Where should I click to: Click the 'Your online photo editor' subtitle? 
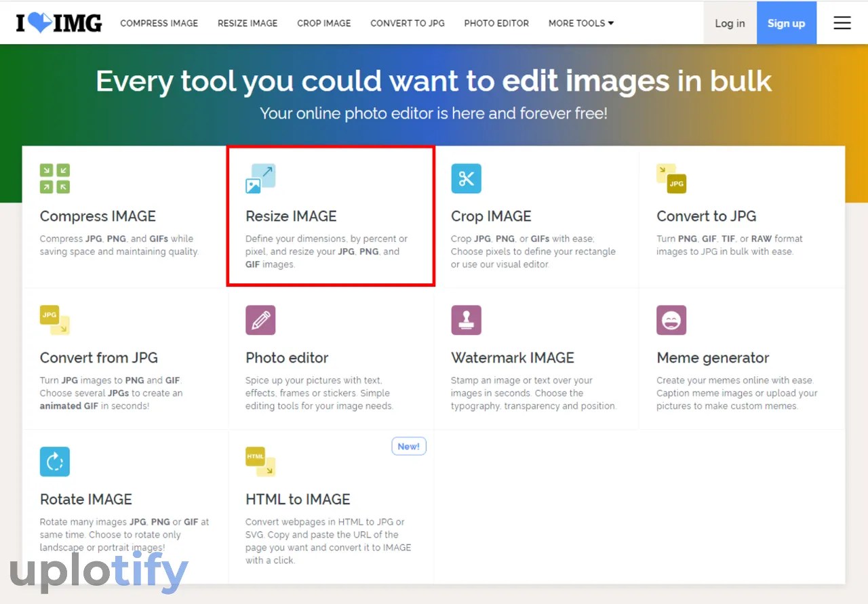[434, 113]
